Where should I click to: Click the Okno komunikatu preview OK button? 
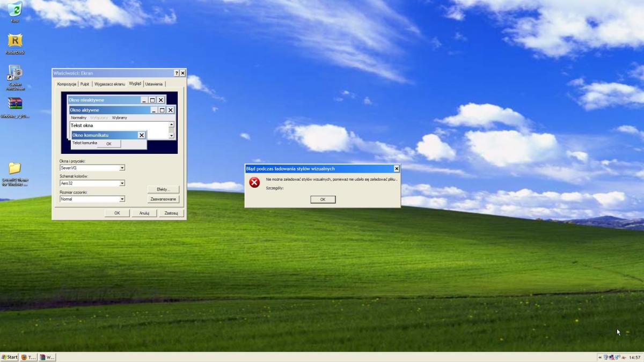pos(109,144)
